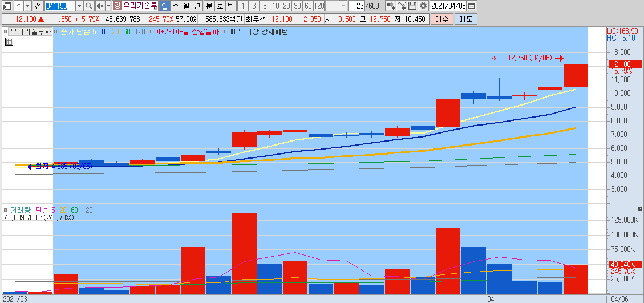Click the 단순 5 volume average label

(45, 210)
